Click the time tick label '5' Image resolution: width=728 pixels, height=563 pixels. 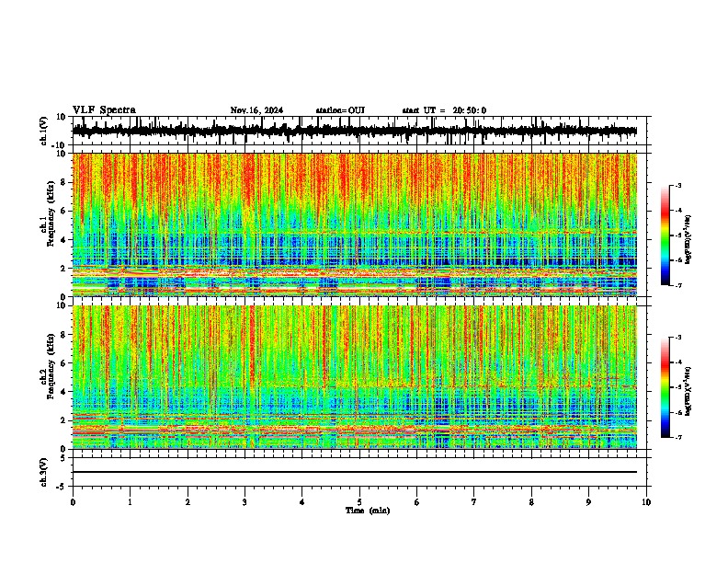(359, 502)
